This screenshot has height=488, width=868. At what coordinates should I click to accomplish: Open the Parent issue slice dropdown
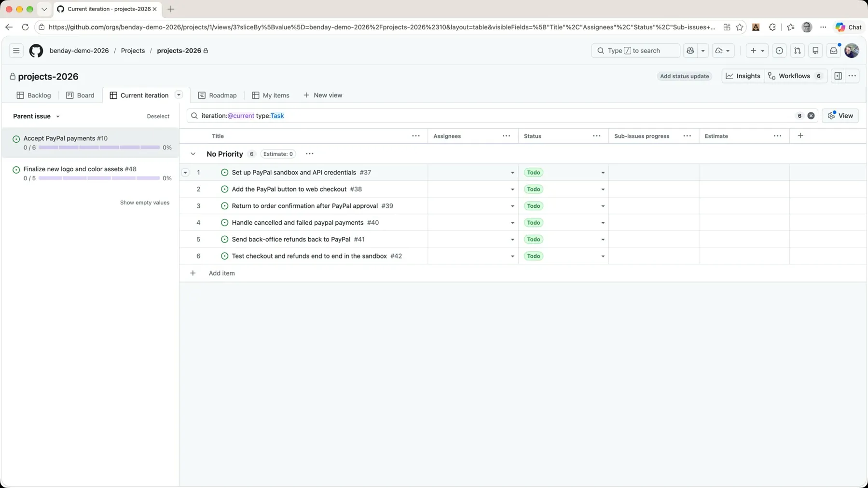tap(37, 116)
